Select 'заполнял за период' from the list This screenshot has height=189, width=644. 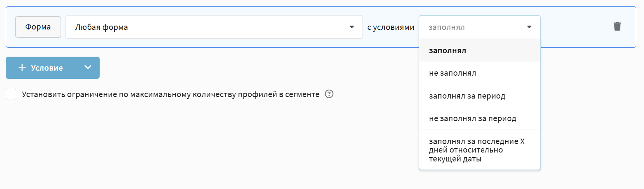pyautogui.click(x=467, y=96)
